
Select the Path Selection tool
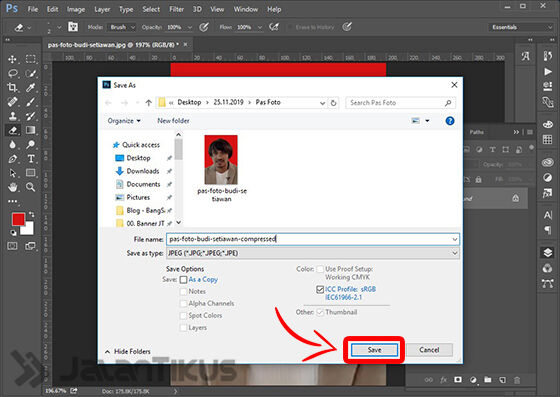[12, 173]
